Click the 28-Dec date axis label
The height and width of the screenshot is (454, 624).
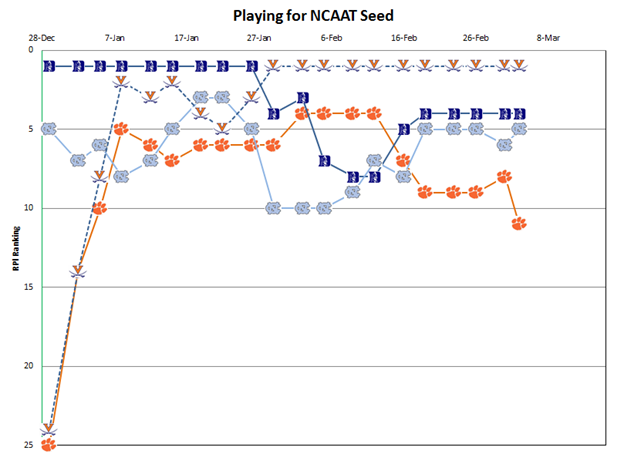coord(44,37)
